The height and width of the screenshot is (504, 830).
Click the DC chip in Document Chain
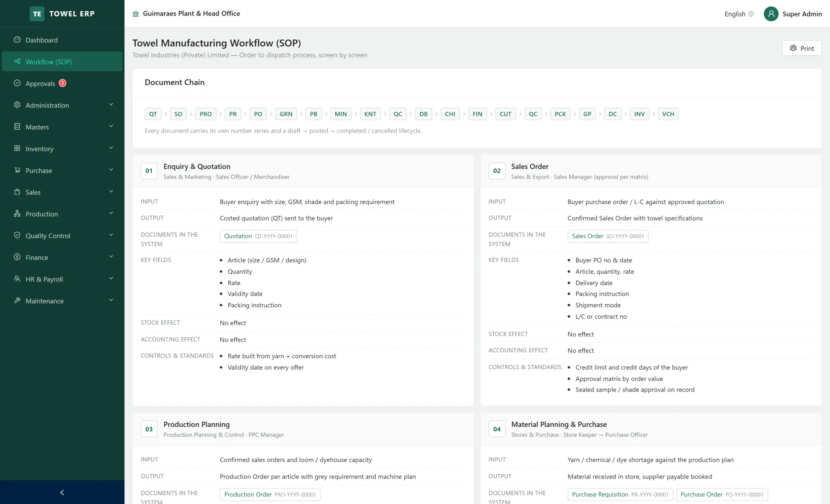pos(613,114)
